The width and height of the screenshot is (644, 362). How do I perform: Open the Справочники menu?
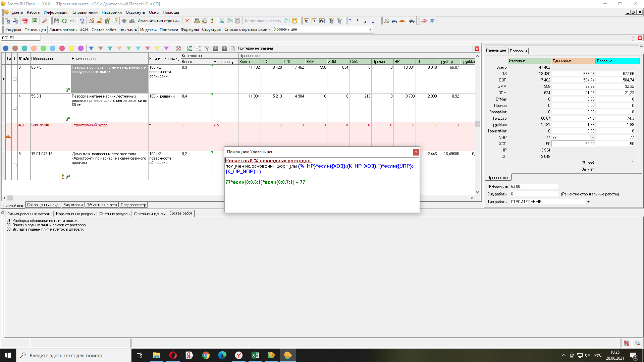(85, 12)
